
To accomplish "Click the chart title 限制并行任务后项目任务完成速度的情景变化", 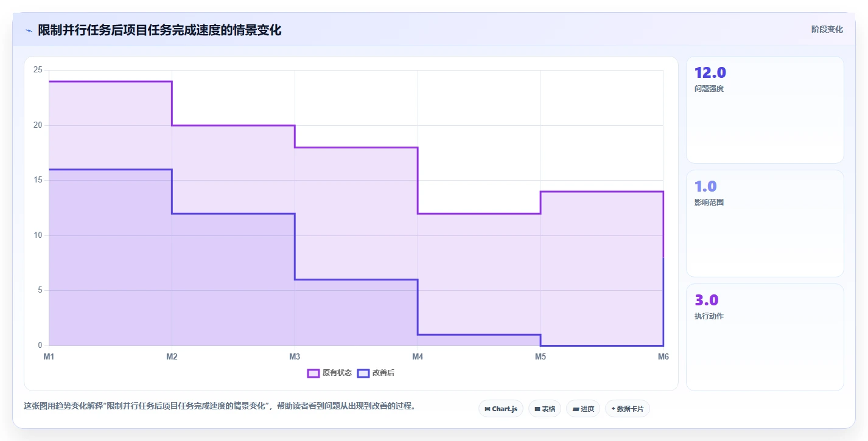I will coord(159,30).
